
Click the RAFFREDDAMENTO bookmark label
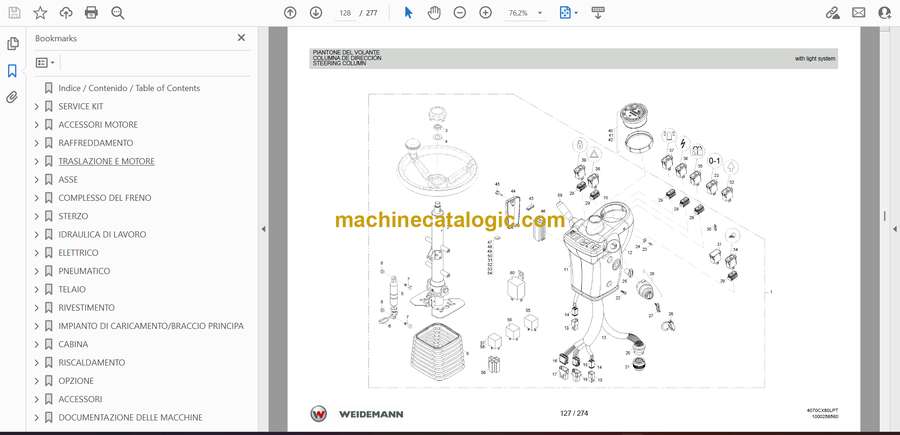pos(96,143)
